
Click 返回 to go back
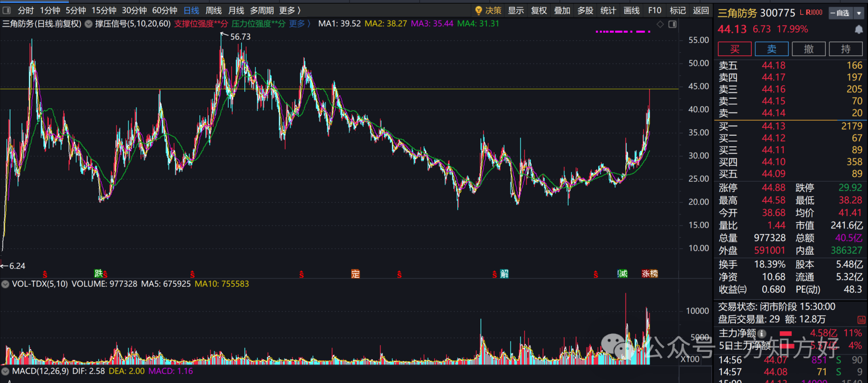pyautogui.click(x=701, y=10)
